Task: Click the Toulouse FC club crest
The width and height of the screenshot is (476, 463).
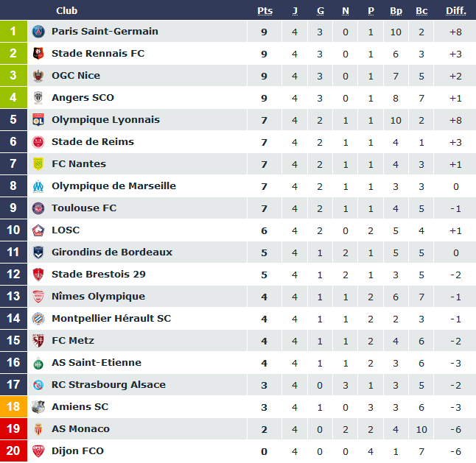Action: point(38,208)
